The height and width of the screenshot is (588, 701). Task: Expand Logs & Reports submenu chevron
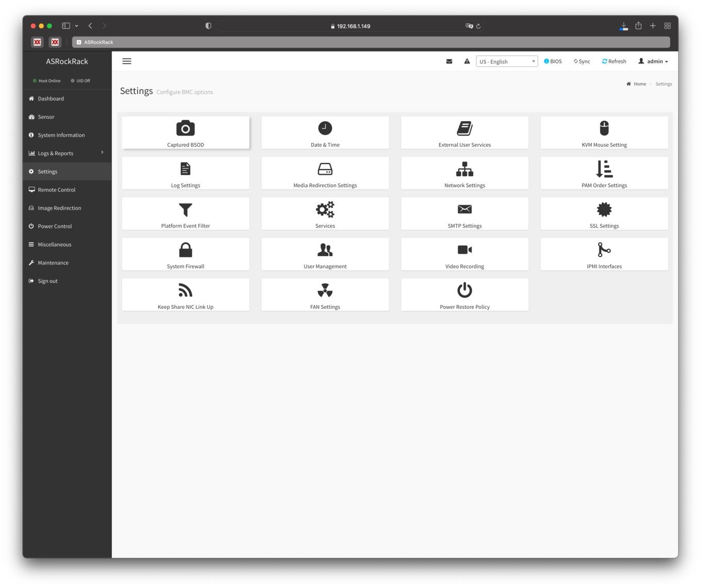click(x=102, y=152)
